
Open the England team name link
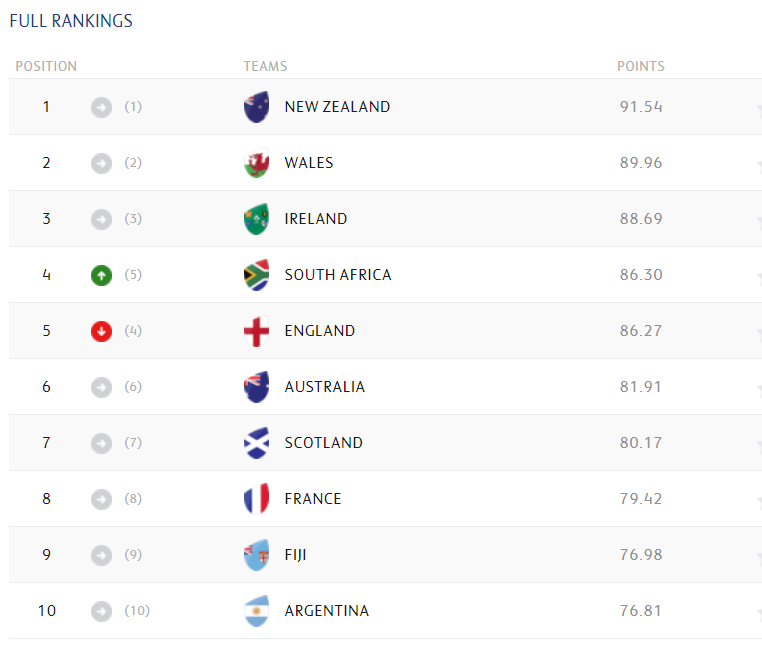(x=320, y=331)
